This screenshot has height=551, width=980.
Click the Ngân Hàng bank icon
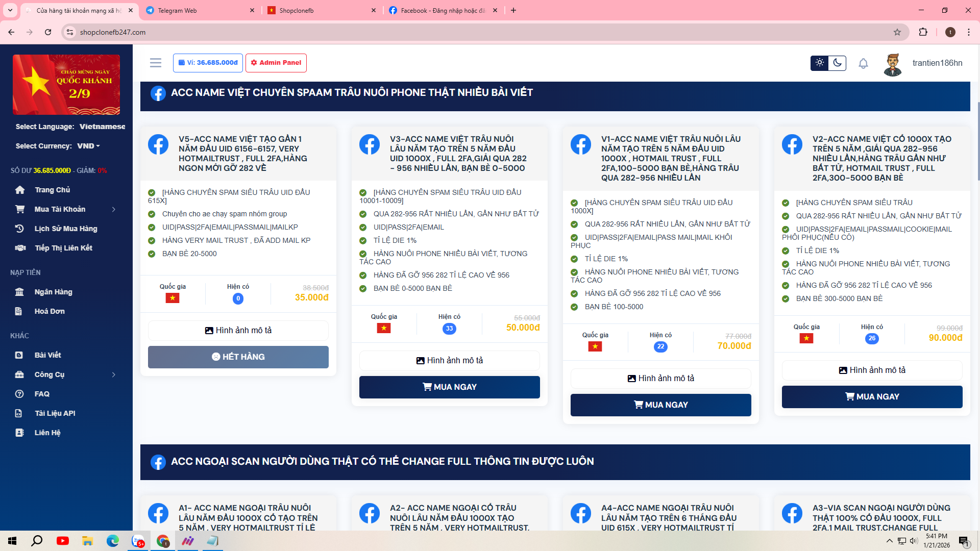20,292
